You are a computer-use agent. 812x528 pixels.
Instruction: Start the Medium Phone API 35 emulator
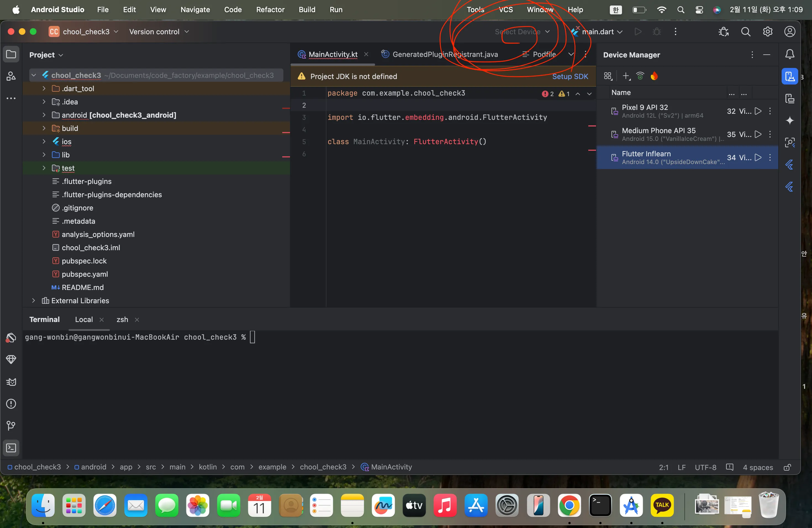click(758, 134)
